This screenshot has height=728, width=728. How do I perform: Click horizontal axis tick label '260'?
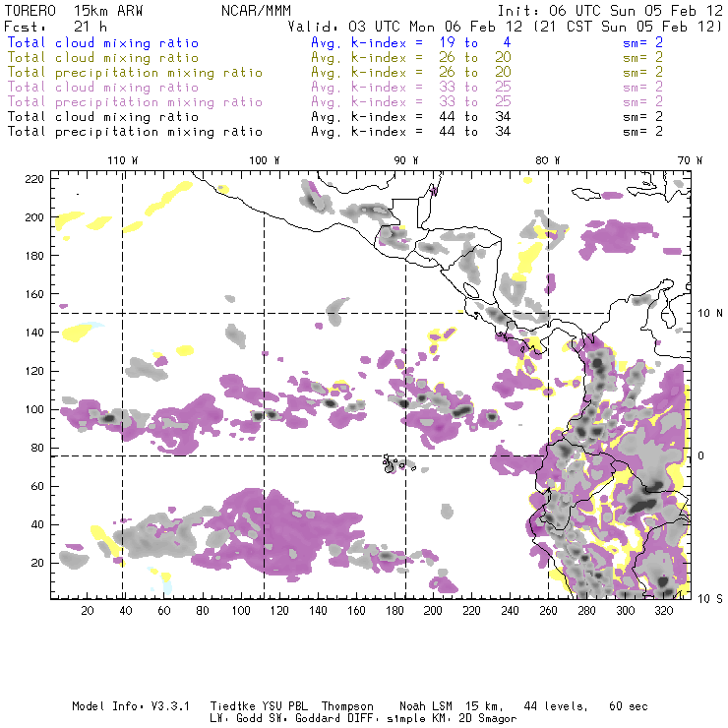coord(548,611)
